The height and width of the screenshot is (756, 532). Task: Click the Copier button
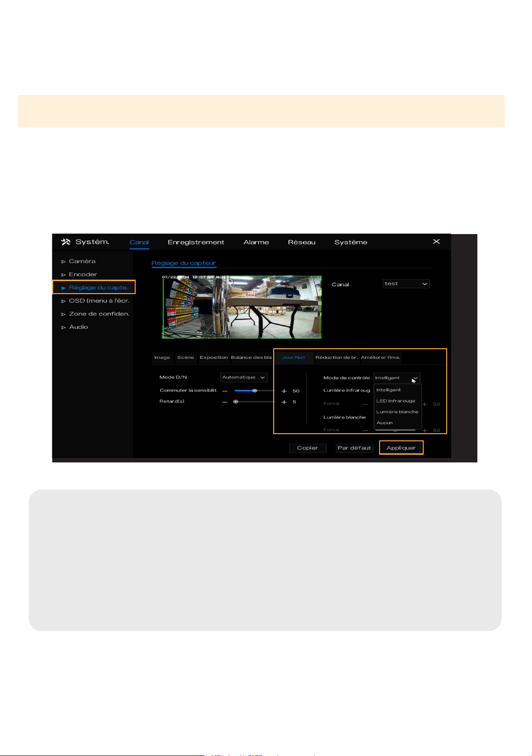click(x=308, y=448)
